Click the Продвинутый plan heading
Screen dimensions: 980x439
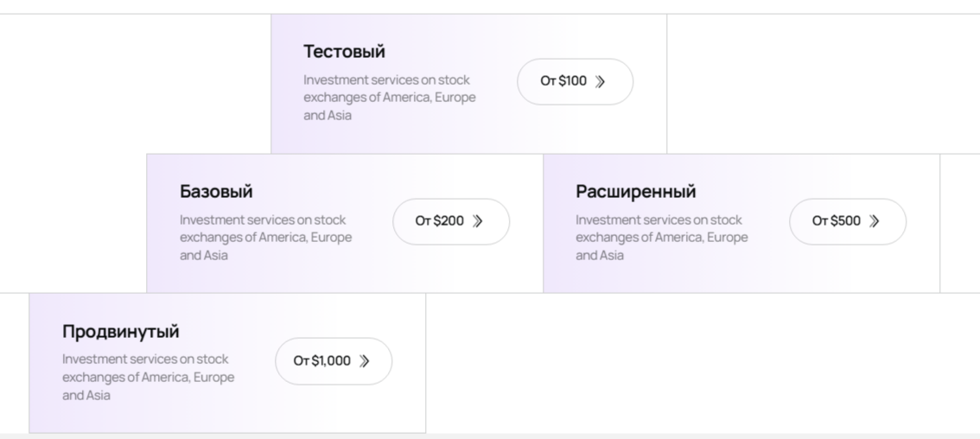pyautogui.click(x=121, y=332)
